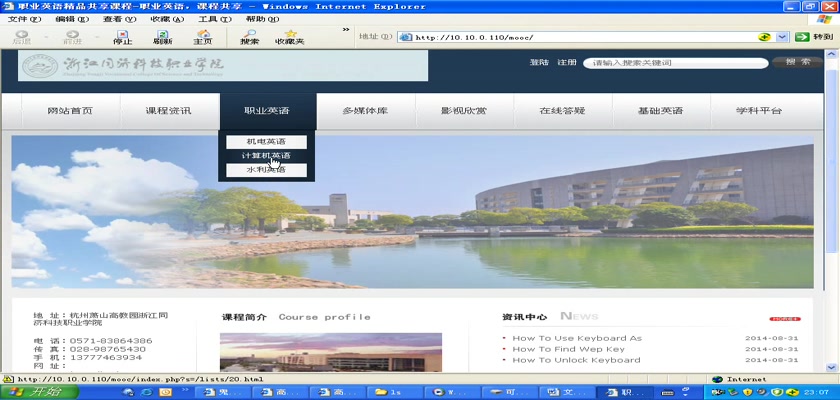Image resolution: width=840 pixels, height=400 pixels.
Task: Click the 课程简介 heading
Action: [x=244, y=317]
